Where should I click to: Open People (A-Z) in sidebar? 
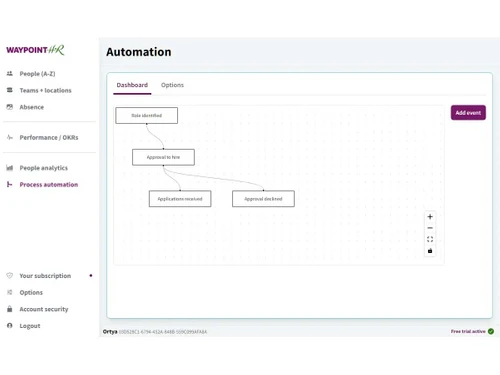pos(37,74)
